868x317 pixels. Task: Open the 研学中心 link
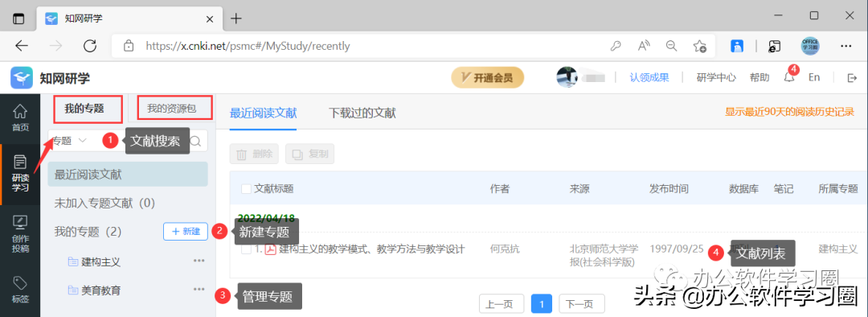716,77
